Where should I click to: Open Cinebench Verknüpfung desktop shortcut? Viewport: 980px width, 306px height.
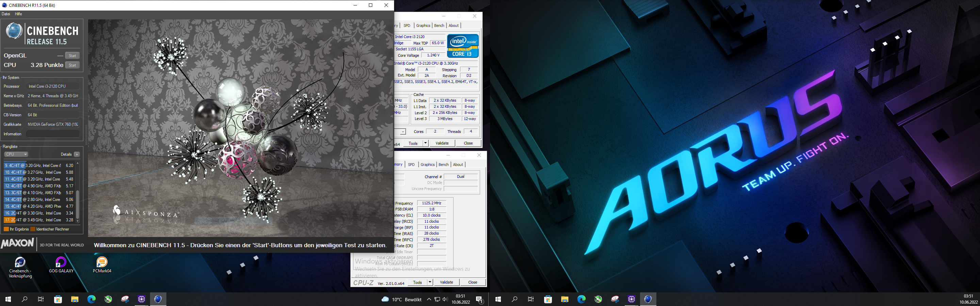pos(20,268)
